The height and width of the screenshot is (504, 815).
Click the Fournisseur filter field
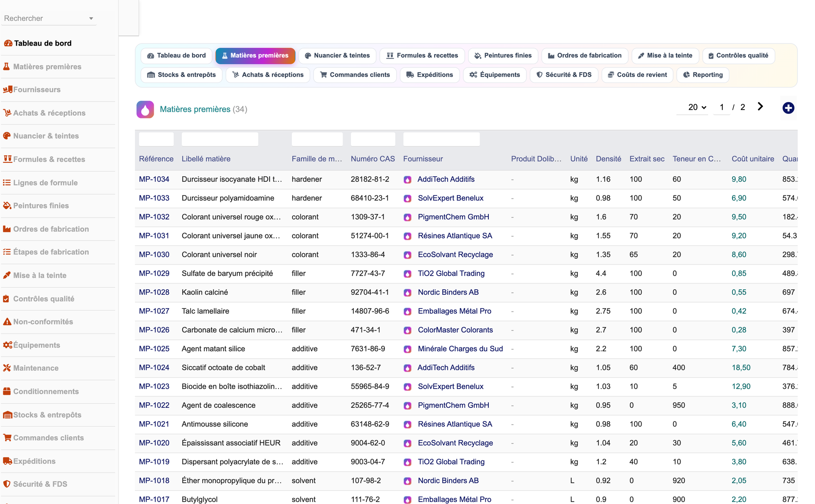(x=441, y=139)
